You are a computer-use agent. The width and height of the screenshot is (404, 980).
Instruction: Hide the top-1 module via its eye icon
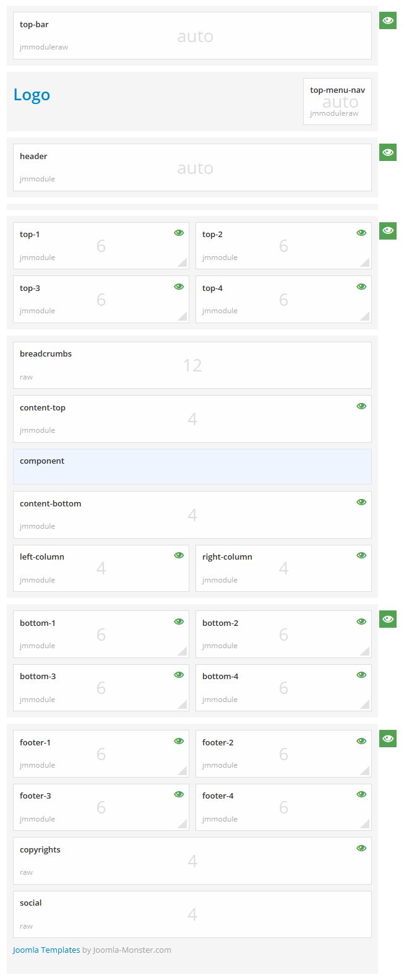178,232
